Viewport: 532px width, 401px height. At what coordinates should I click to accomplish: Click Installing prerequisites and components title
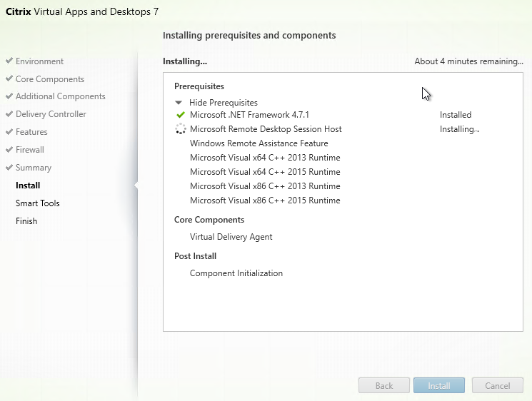tap(249, 35)
